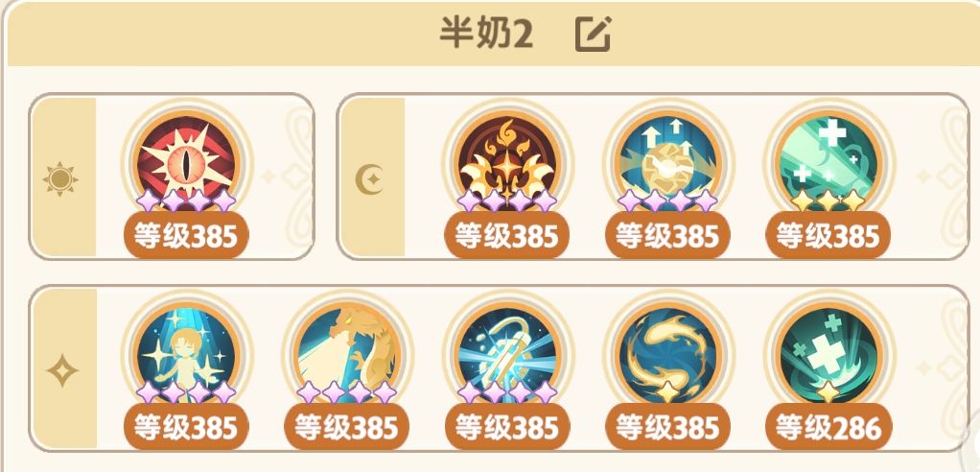The width and height of the screenshot is (980, 472).
Task: Open the green cross skill at level 286
Action: point(828,354)
